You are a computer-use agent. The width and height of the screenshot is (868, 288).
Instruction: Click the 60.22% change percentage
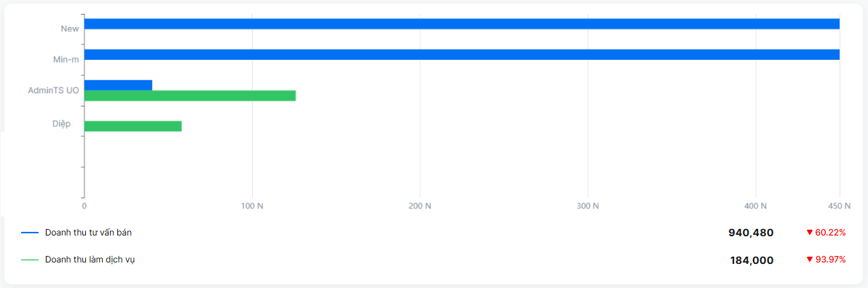coord(830,233)
